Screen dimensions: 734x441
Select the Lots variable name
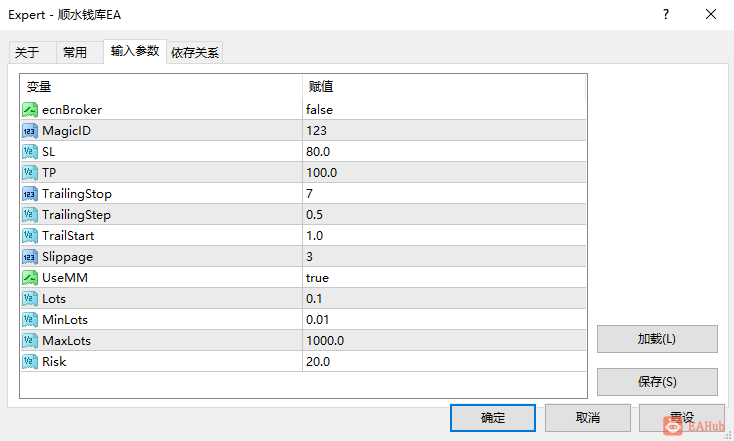[x=54, y=299]
